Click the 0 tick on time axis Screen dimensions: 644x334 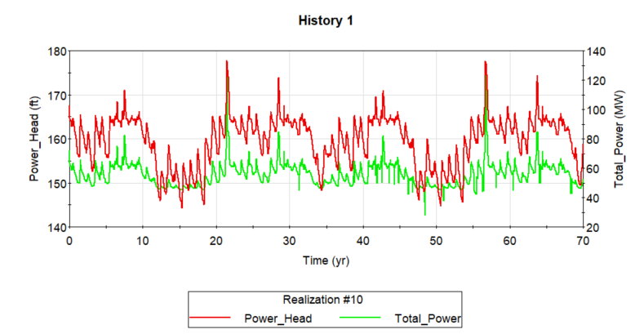pyautogui.click(x=69, y=241)
